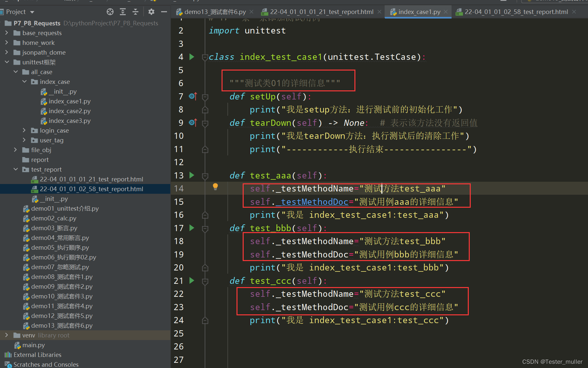Open Project panel settings gear
The width and height of the screenshot is (588, 368).
[151, 12]
